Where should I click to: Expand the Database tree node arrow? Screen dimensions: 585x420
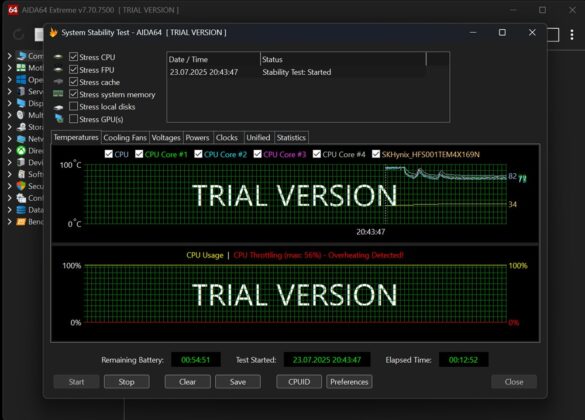pyautogui.click(x=10, y=210)
